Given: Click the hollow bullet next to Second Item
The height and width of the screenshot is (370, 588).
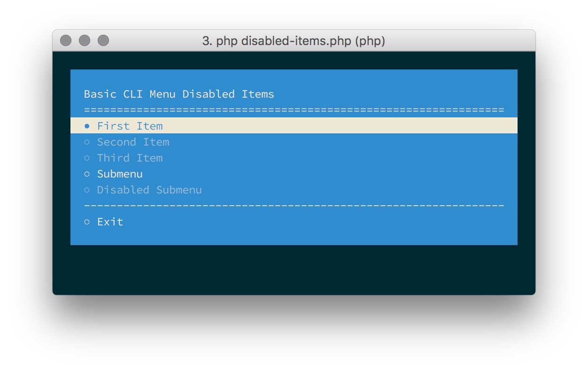Looking at the screenshot, I should pyautogui.click(x=87, y=142).
